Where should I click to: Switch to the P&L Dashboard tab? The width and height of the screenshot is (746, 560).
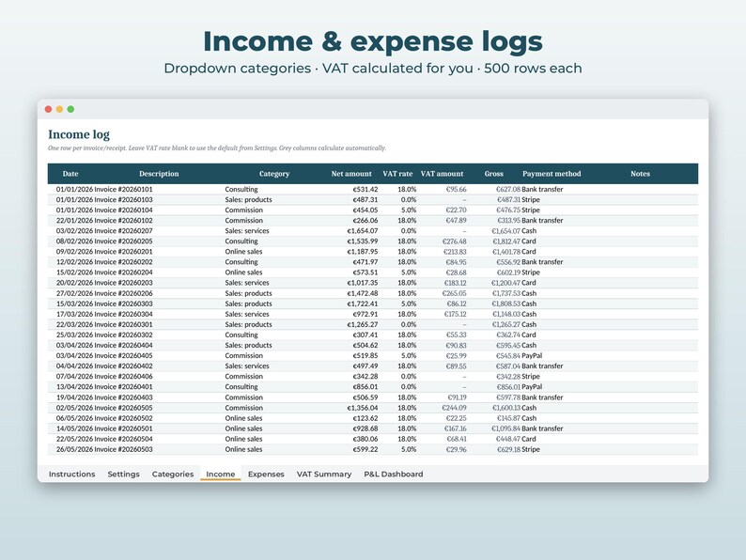click(x=394, y=474)
